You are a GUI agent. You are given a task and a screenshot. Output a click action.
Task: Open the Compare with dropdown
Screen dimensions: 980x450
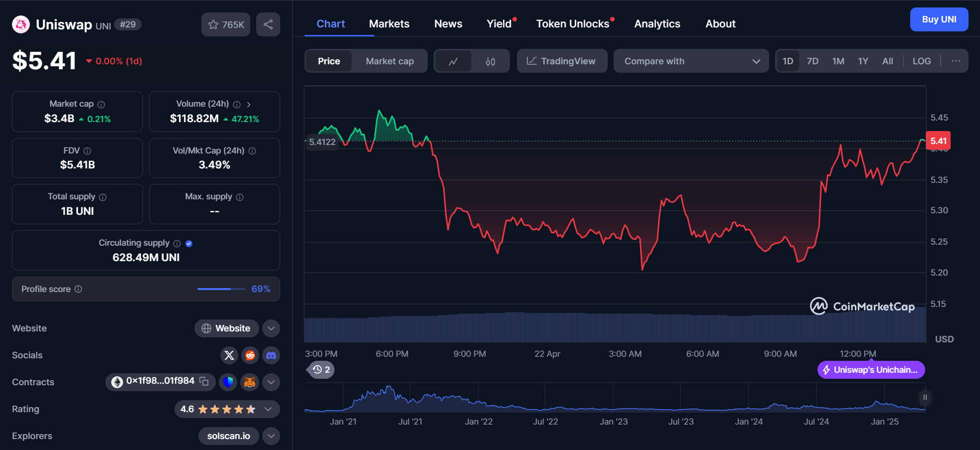[691, 61]
